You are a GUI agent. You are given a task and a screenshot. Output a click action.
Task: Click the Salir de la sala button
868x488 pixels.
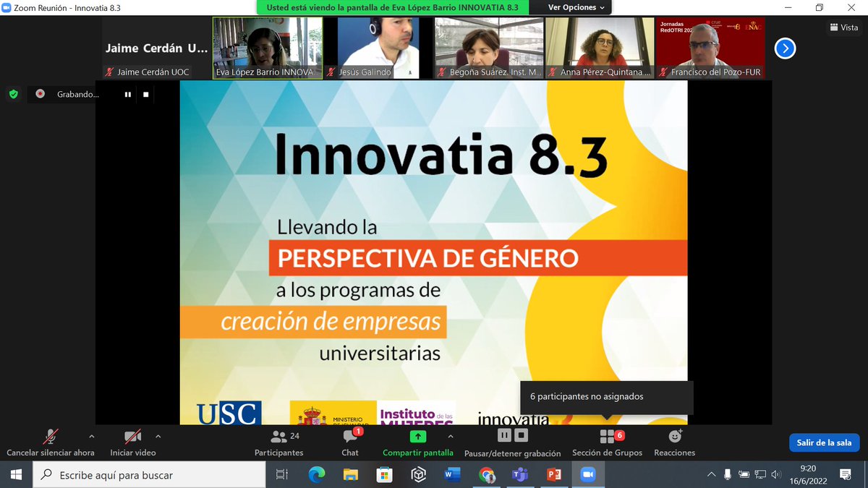(x=824, y=442)
